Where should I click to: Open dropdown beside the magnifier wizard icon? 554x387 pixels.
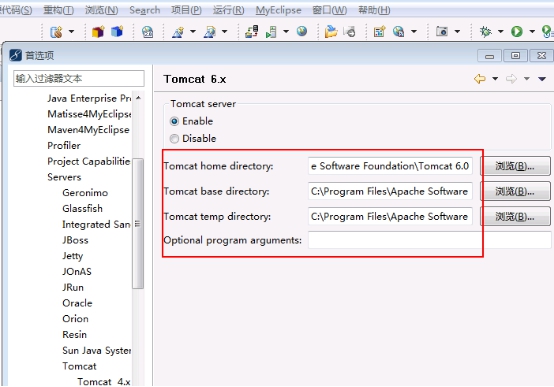(225, 31)
